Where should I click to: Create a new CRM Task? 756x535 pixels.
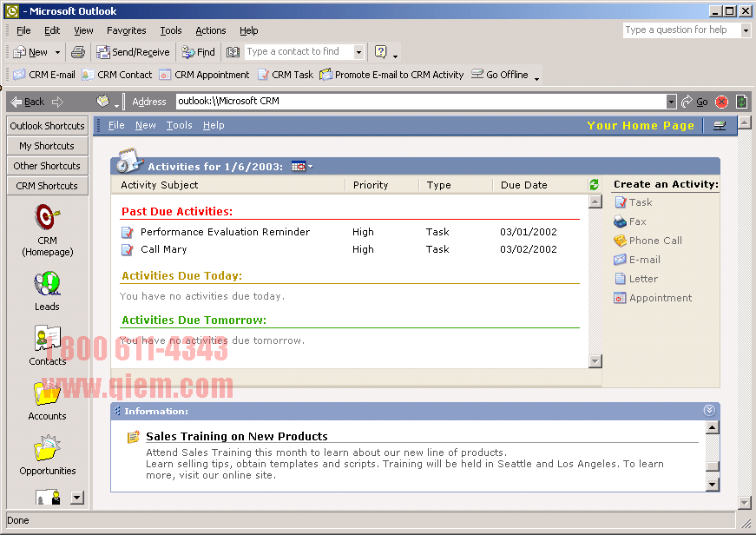click(x=286, y=75)
